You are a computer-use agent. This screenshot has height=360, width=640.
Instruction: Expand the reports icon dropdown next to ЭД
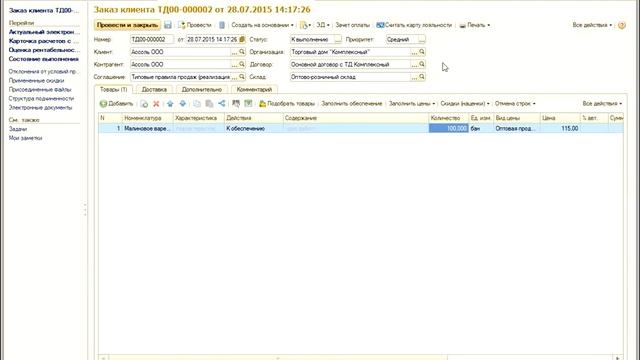pos(305,25)
